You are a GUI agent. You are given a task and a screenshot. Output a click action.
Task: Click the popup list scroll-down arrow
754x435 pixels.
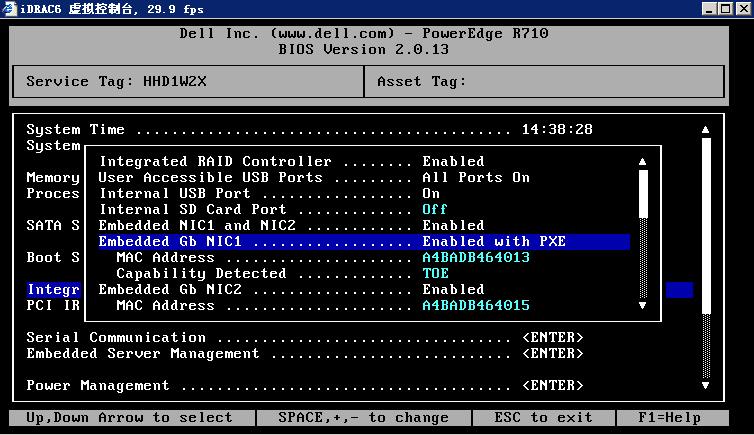pyautogui.click(x=642, y=305)
